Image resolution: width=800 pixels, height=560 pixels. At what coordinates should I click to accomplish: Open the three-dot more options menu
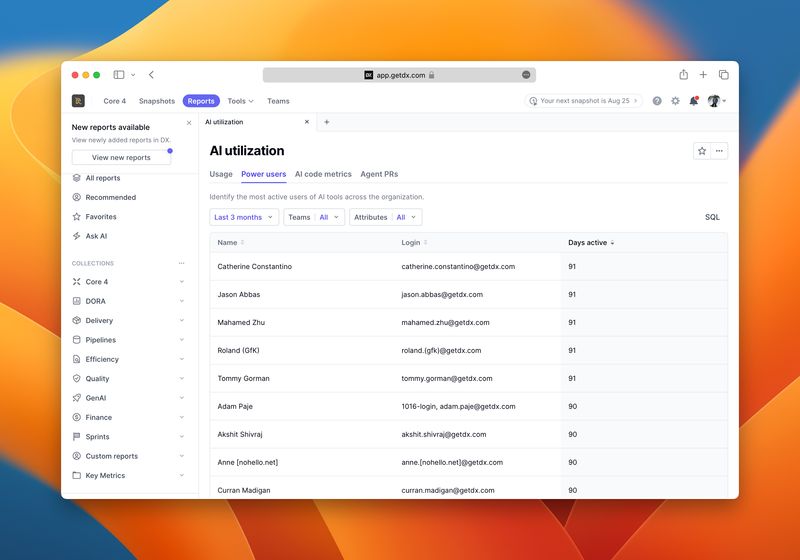point(720,151)
